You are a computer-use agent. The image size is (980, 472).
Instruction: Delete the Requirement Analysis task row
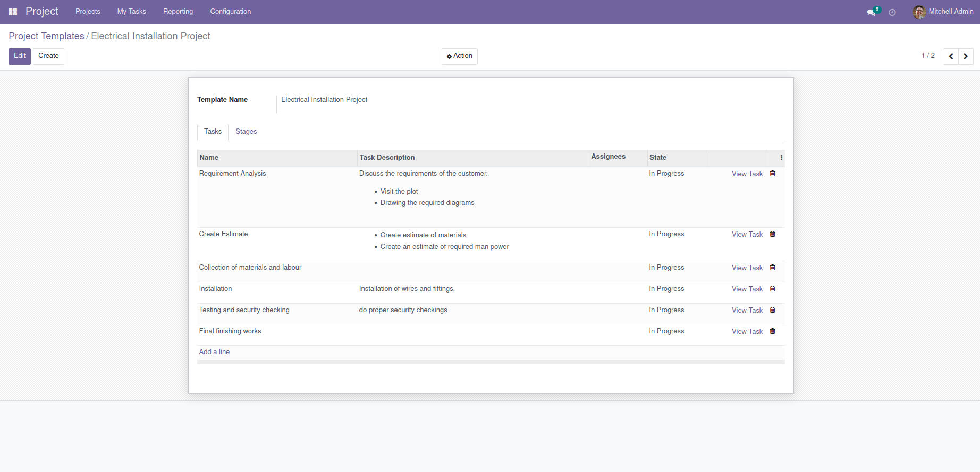coord(773,174)
